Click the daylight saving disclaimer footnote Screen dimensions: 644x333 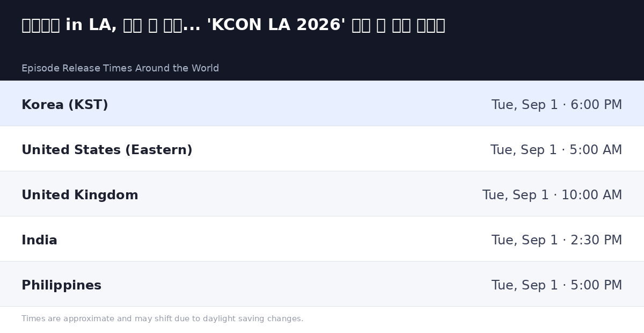tap(162, 319)
